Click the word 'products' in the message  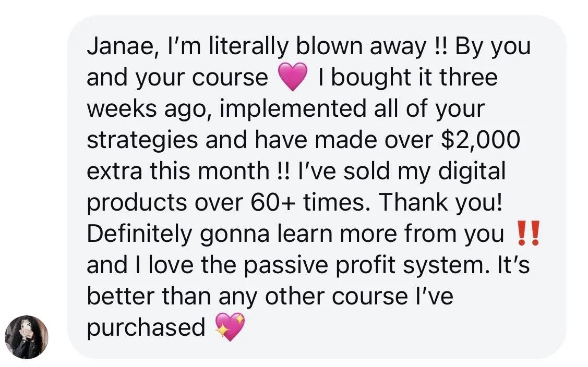coord(137,203)
